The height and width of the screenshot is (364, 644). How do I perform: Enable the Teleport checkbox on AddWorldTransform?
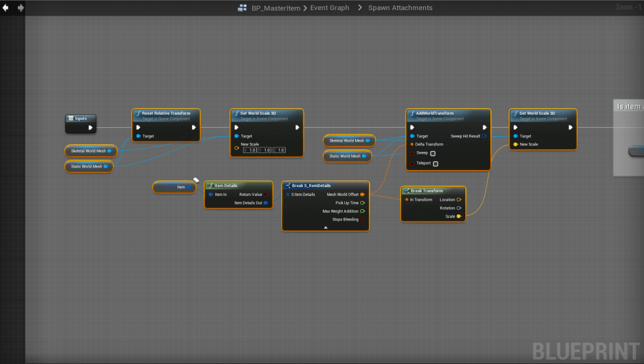pyautogui.click(x=436, y=164)
